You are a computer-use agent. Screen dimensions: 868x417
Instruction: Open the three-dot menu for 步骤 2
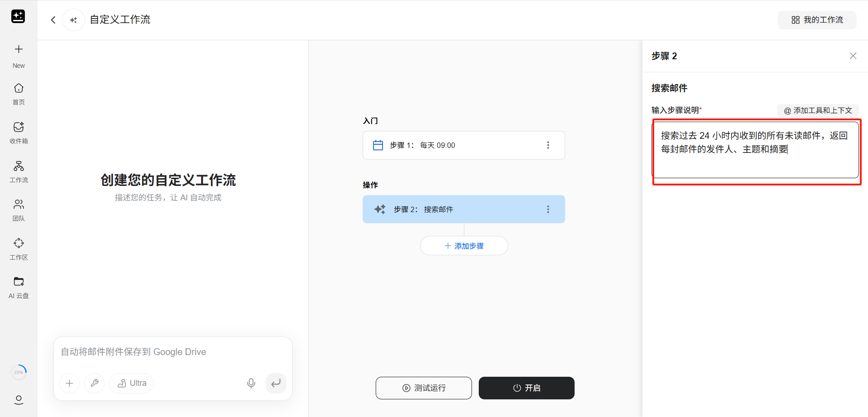[x=548, y=209]
